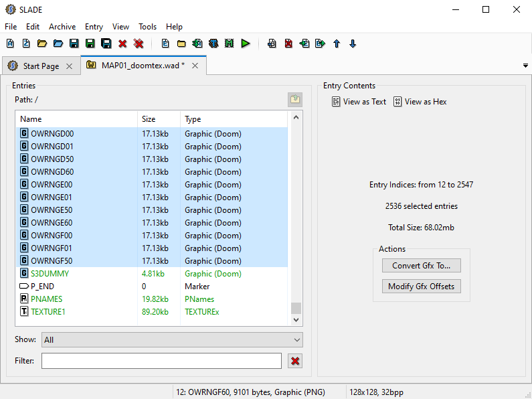This screenshot has height=399, width=532.
Task: Click View as Hex
Action: 420,102
